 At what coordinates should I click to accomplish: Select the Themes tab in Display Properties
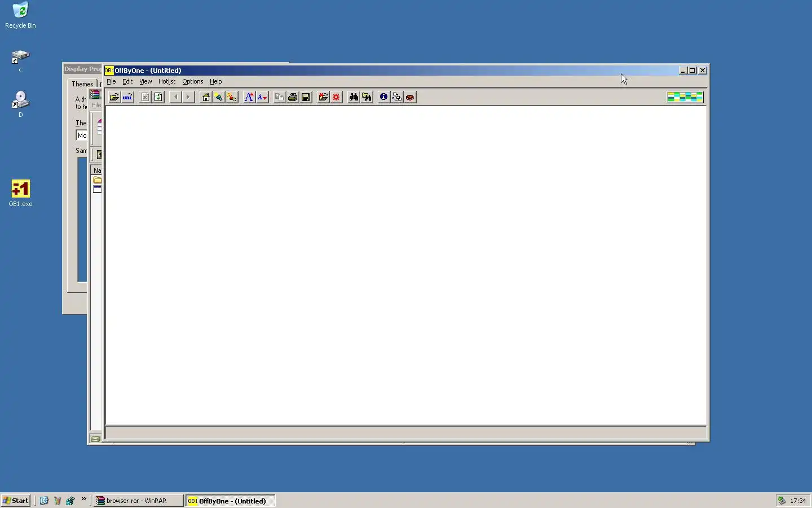pos(82,84)
